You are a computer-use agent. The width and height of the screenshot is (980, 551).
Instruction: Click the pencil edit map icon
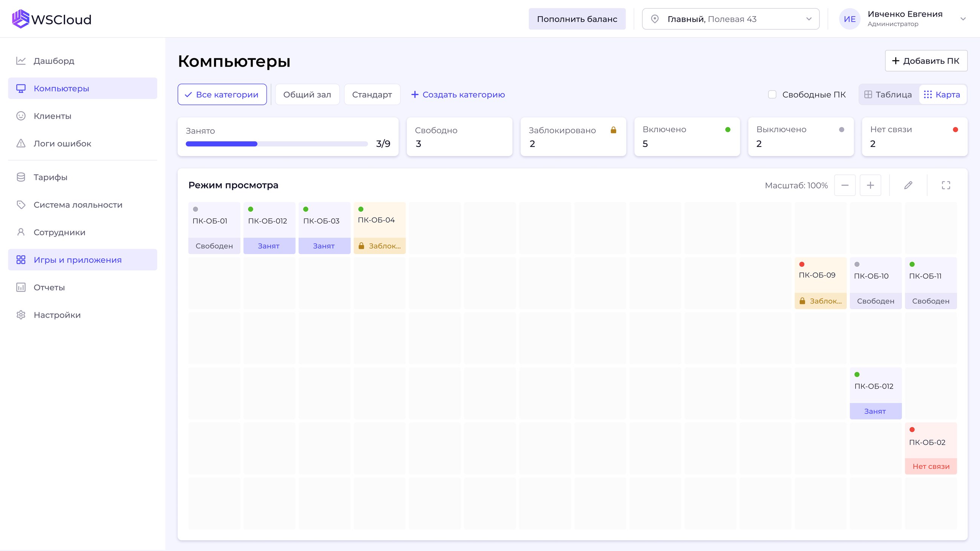pos(908,185)
